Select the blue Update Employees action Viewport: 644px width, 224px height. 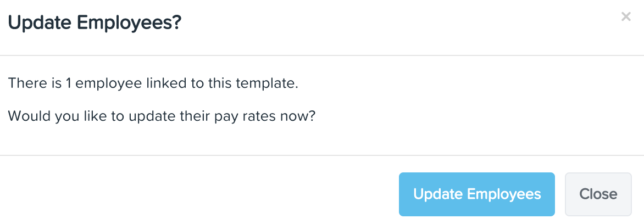pyautogui.click(x=476, y=194)
